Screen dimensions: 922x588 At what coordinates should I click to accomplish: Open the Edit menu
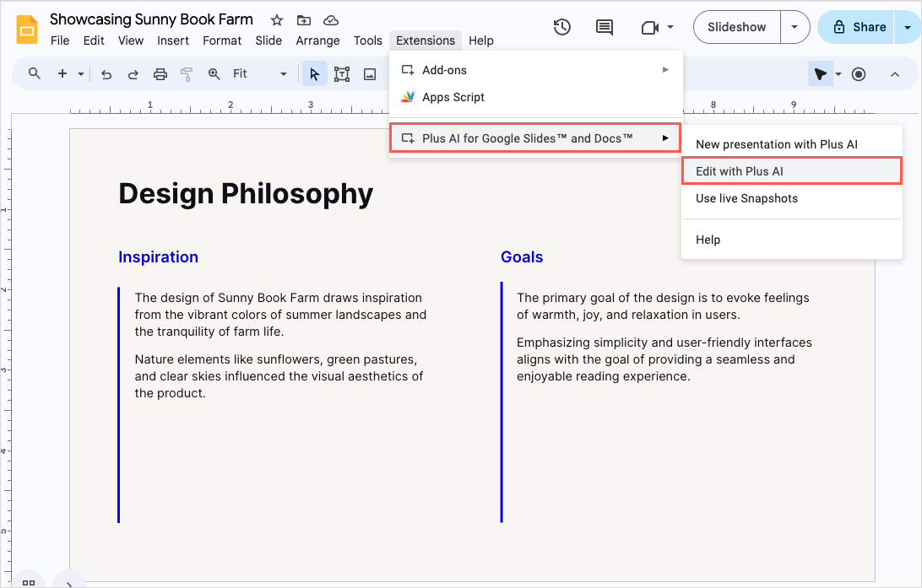point(94,40)
